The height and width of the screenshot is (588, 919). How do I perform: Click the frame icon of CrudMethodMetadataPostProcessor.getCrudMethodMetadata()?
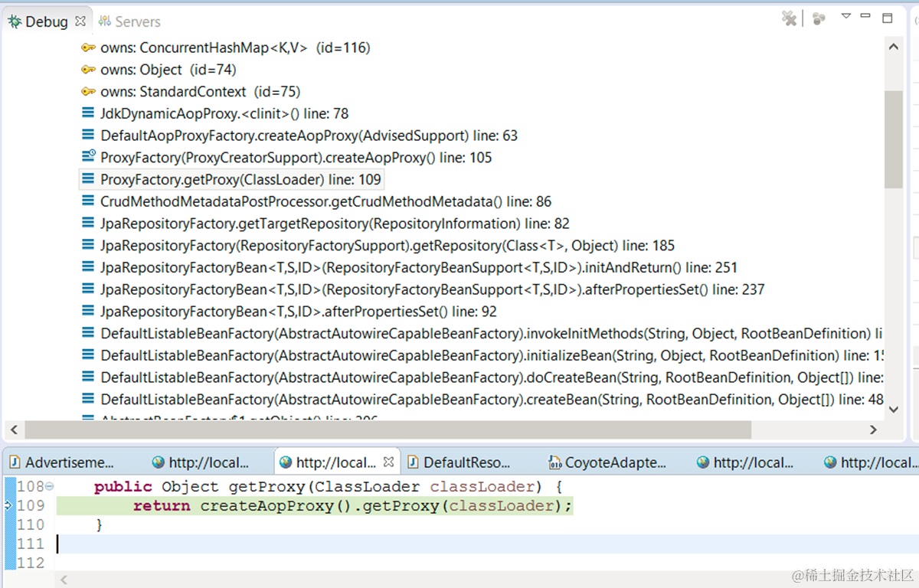88,201
